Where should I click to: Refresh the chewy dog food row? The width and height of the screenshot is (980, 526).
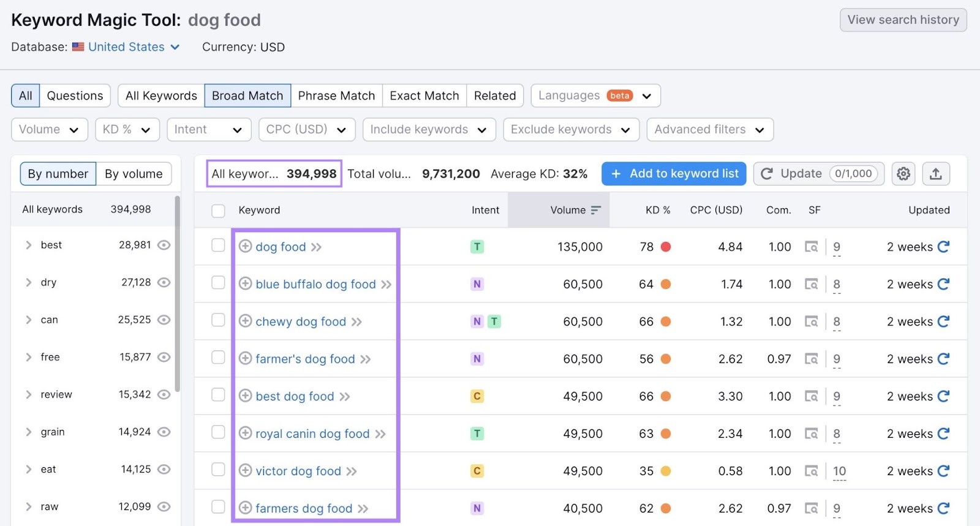pos(943,321)
